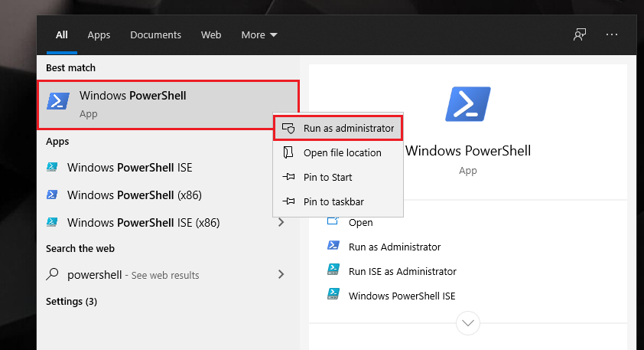Click the shield icon for Run as administrator
644x350 pixels.
point(288,129)
